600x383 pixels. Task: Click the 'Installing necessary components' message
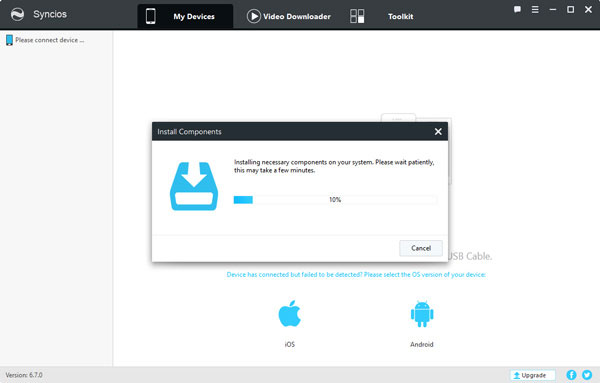coord(334,166)
